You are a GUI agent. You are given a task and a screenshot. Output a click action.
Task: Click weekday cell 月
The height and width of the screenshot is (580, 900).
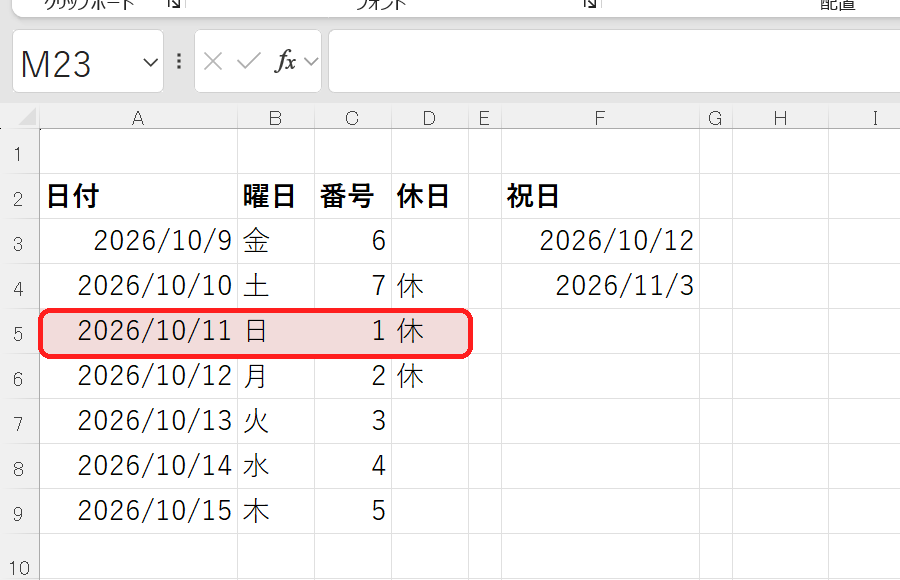[x=276, y=376]
